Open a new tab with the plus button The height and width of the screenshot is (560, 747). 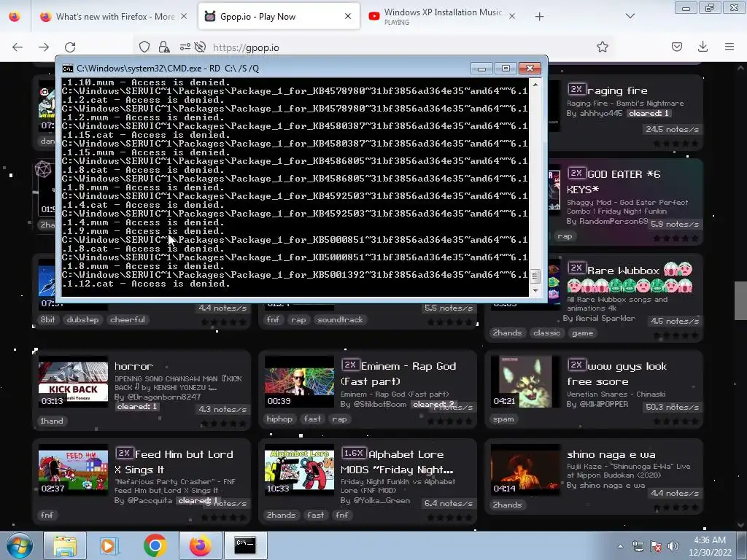[539, 17]
